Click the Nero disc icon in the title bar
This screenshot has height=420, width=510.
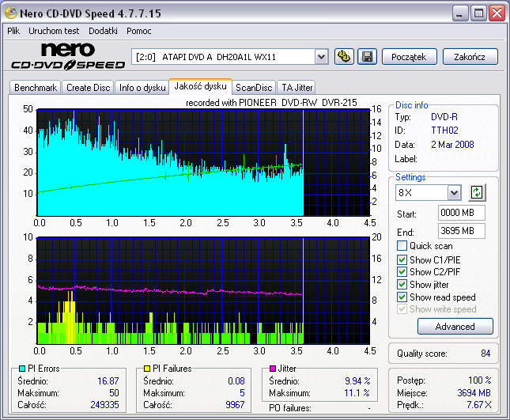click(x=11, y=13)
